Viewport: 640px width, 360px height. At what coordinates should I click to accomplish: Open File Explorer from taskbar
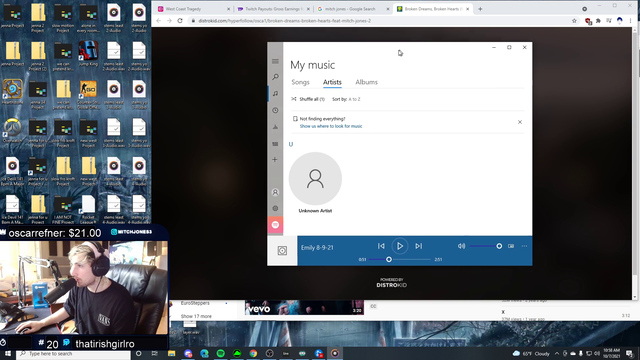[x=171, y=353]
